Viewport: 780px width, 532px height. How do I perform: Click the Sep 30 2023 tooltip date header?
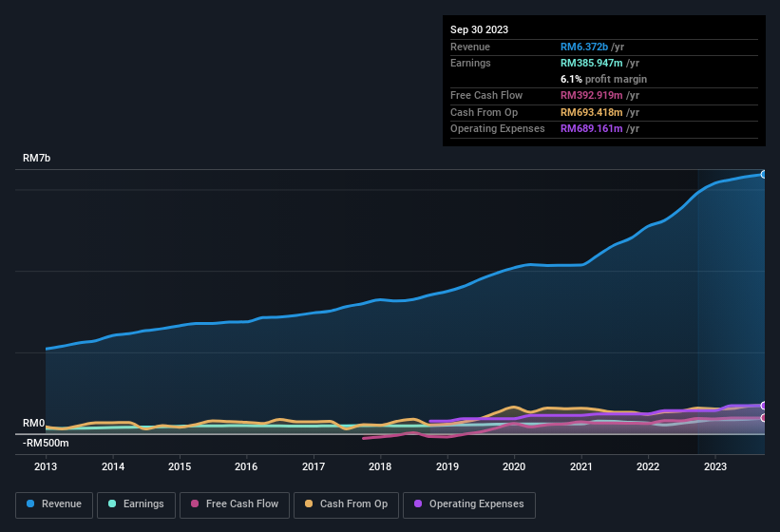click(x=479, y=29)
